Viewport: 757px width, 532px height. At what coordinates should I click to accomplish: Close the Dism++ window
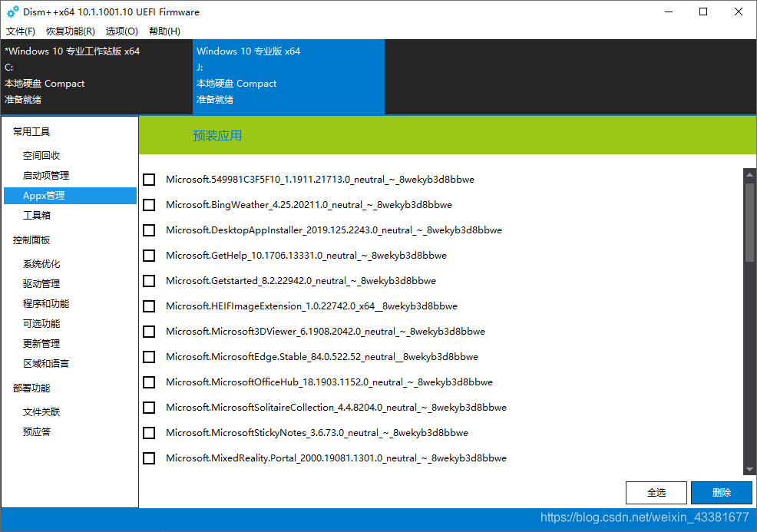738,12
